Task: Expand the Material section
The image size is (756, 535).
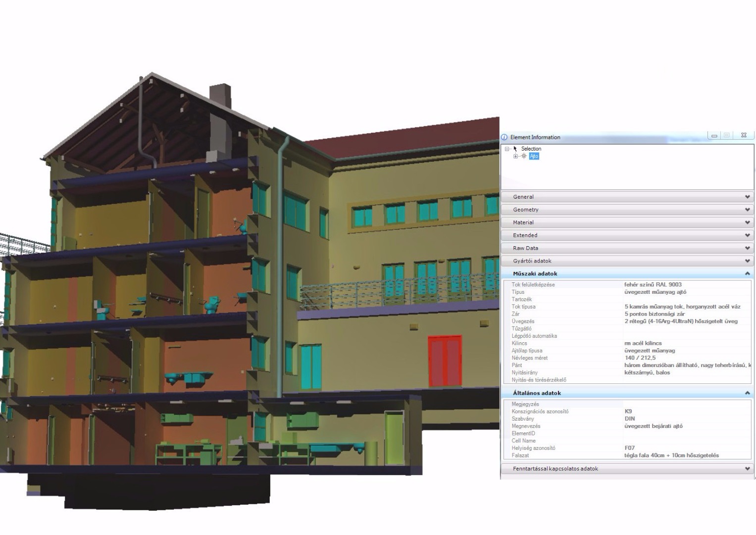Action: [x=627, y=222]
